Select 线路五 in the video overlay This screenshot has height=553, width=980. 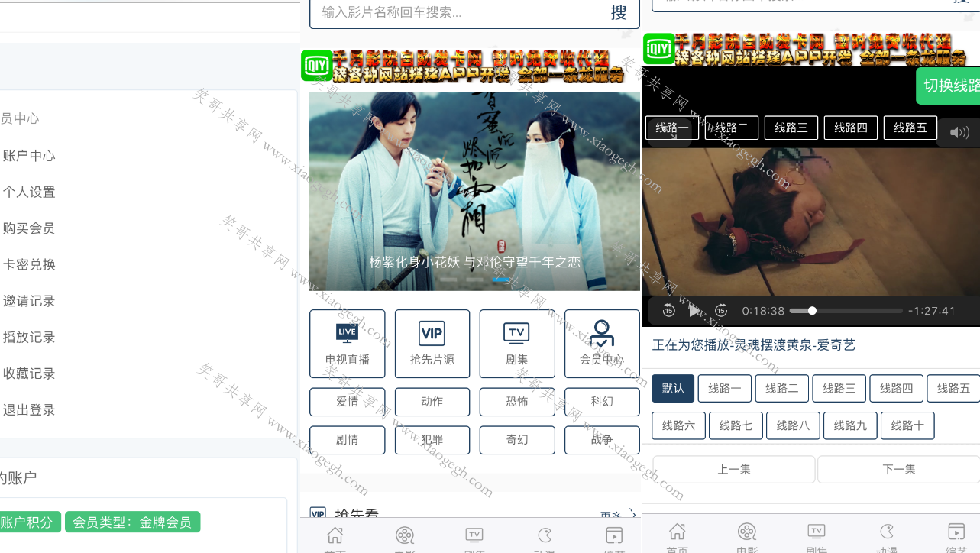pyautogui.click(x=910, y=128)
